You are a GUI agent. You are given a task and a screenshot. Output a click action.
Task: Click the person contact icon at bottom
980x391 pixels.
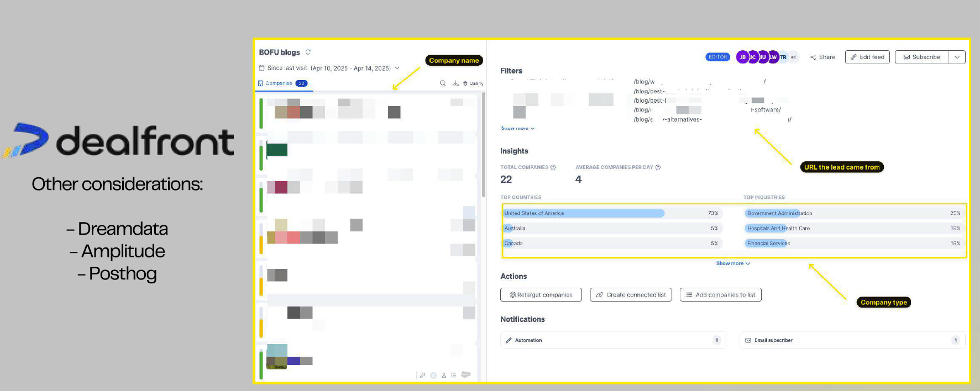tap(444, 376)
